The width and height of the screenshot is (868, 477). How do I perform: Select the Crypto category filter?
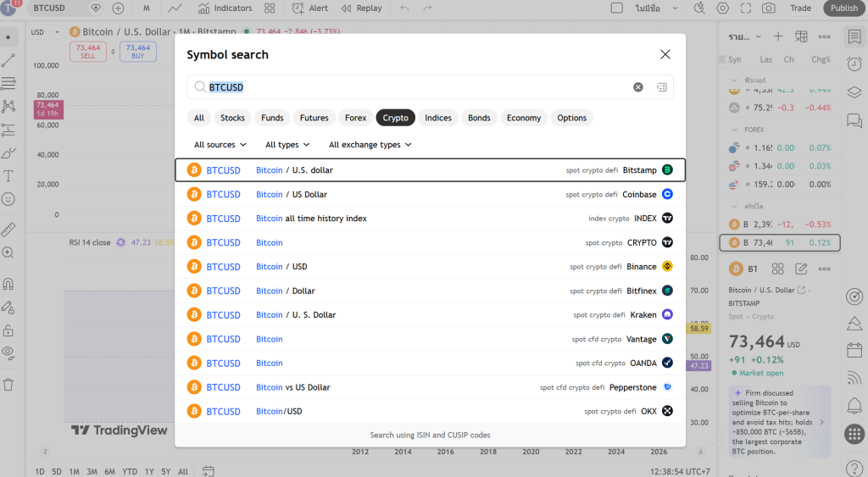pyautogui.click(x=395, y=118)
